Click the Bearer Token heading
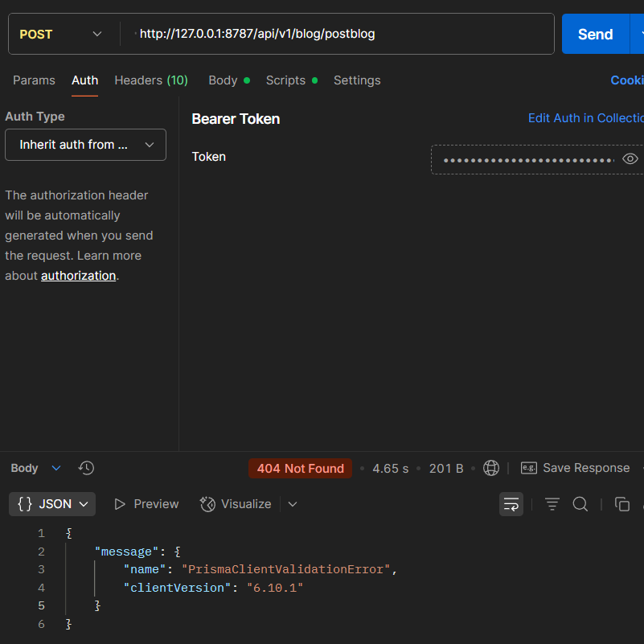644x644 pixels. click(x=236, y=119)
